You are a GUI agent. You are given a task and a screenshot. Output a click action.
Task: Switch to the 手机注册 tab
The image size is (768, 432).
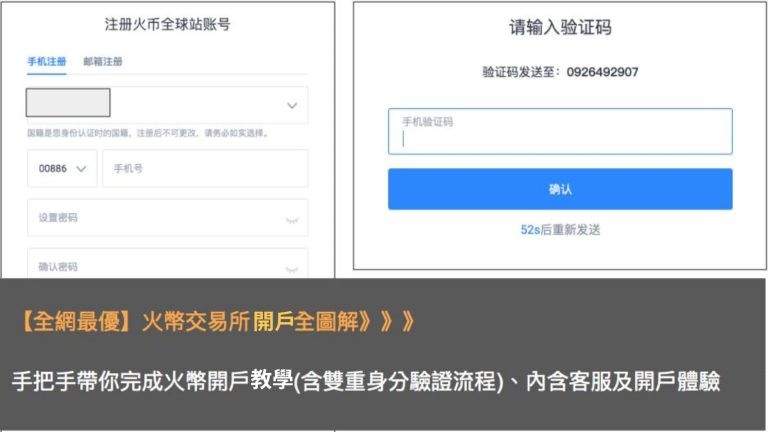click(x=47, y=62)
